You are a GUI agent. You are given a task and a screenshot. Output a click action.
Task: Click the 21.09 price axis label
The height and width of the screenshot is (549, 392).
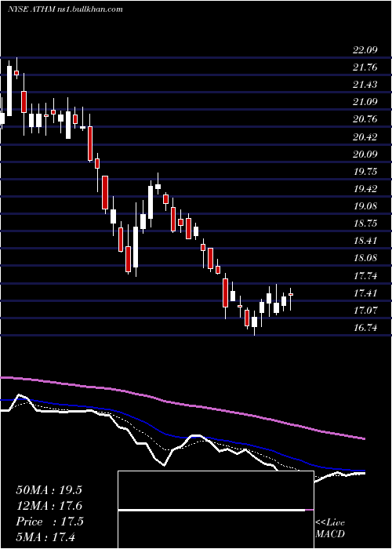click(365, 102)
